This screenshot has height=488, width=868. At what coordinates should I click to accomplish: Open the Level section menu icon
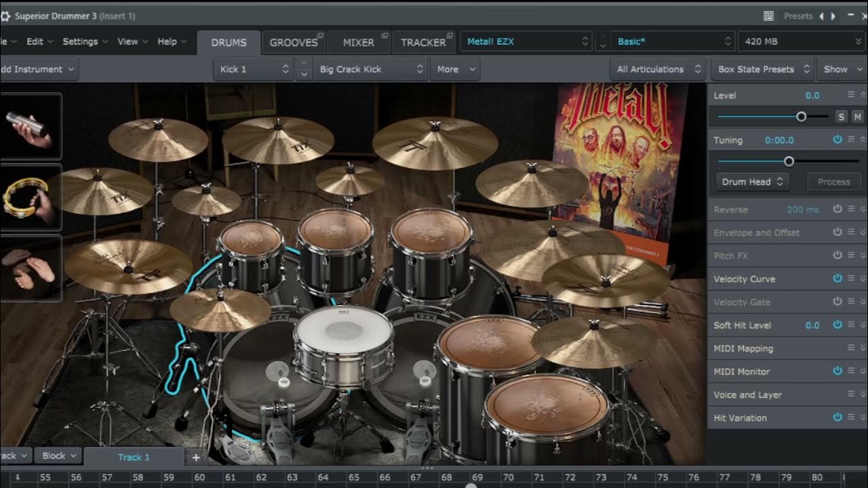[851, 95]
